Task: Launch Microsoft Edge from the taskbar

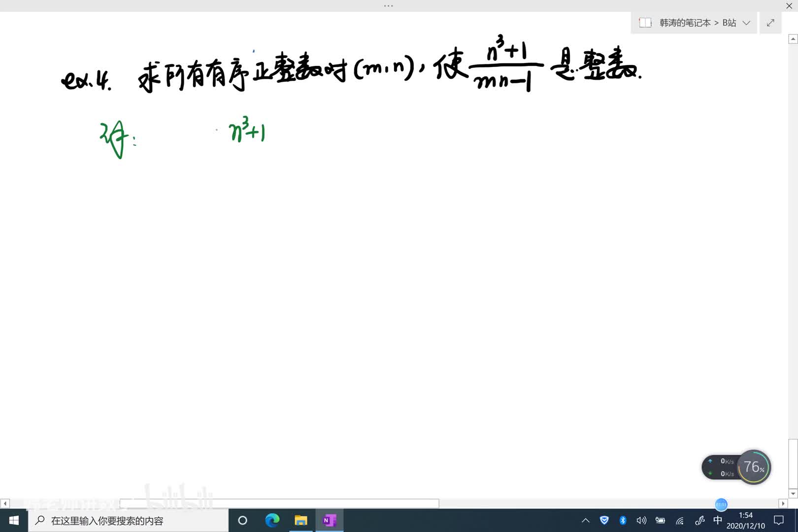Action: pos(272,520)
